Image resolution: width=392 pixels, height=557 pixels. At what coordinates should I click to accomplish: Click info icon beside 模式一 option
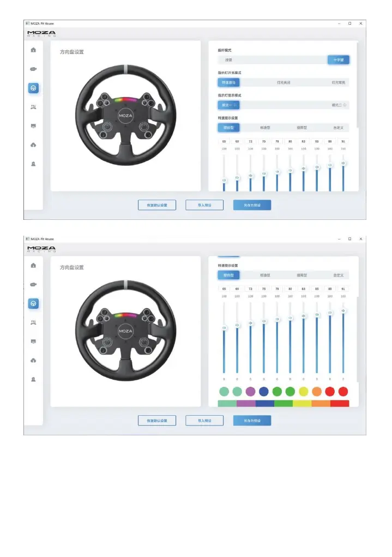click(x=234, y=105)
